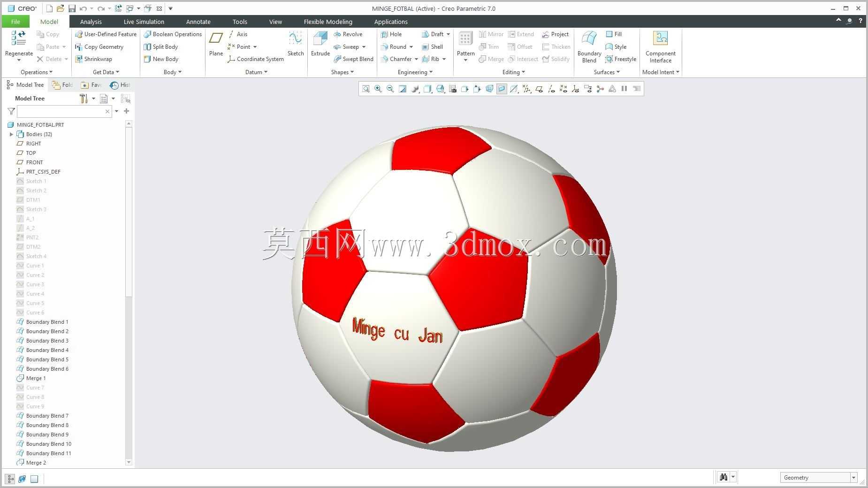Open the Surfaces group dropdown
The image size is (868, 488).
pos(607,72)
